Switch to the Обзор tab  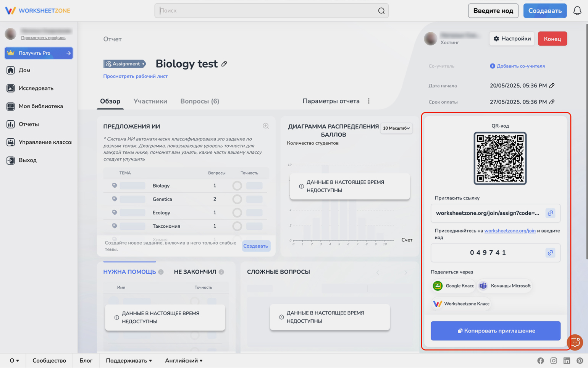click(x=110, y=101)
